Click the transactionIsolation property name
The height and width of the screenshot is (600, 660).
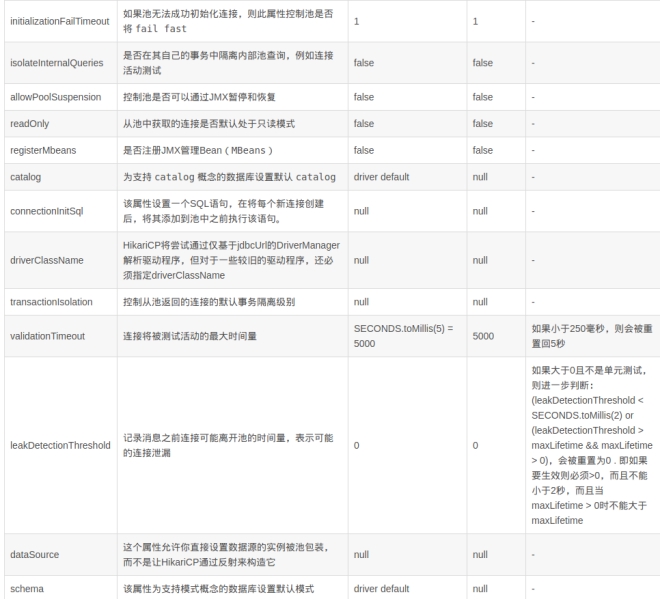(x=51, y=302)
